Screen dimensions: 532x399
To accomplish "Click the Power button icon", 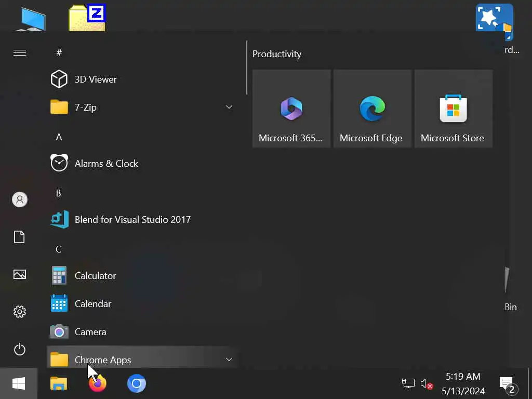I will click(20, 349).
